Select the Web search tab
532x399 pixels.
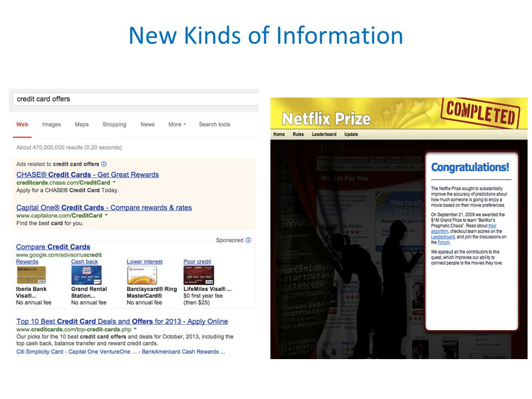coord(22,125)
